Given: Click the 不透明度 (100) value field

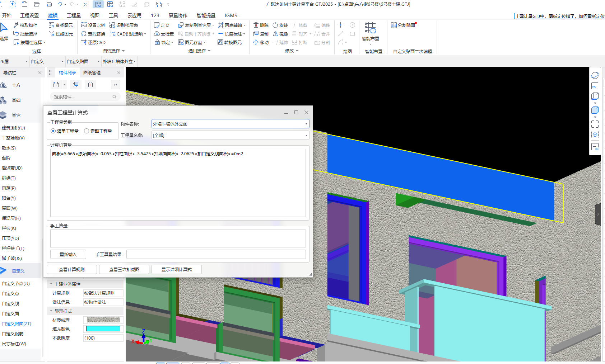Looking at the screenshot, I should (103, 338).
